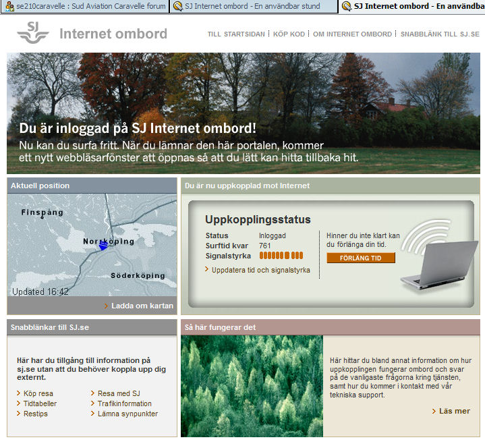Open the 'Restips' quick link
Image resolution: width=485 pixels, height=448 pixels.
tap(36, 414)
